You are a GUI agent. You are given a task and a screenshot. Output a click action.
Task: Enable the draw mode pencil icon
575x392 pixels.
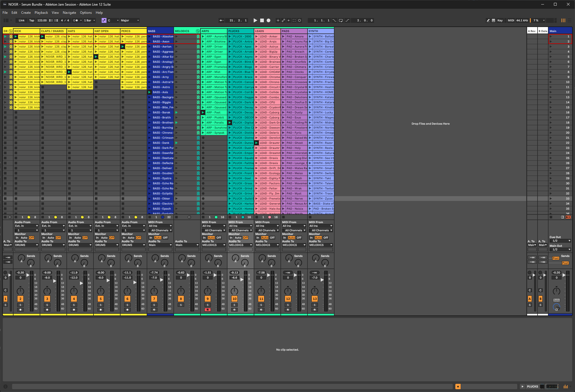point(488,20)
